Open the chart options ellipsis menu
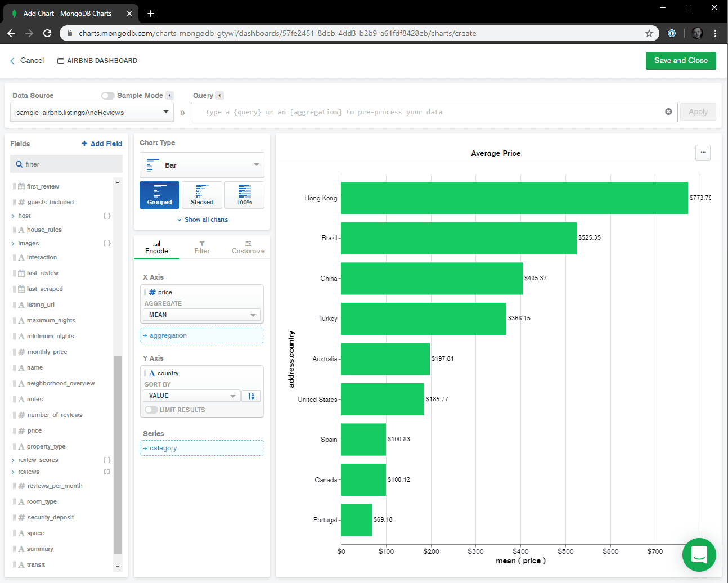Image resolution: width=728 pixels, height=583 pixels. click(703, 153)
